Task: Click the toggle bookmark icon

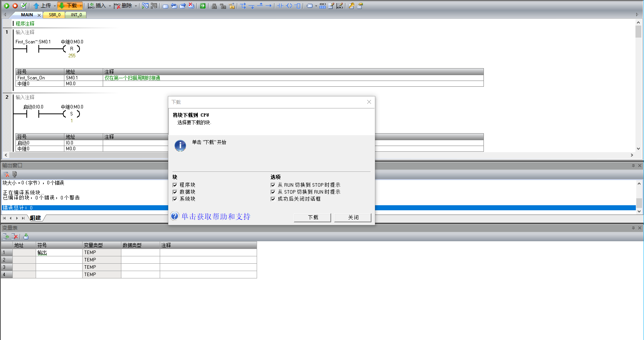Action: [166, 6]
